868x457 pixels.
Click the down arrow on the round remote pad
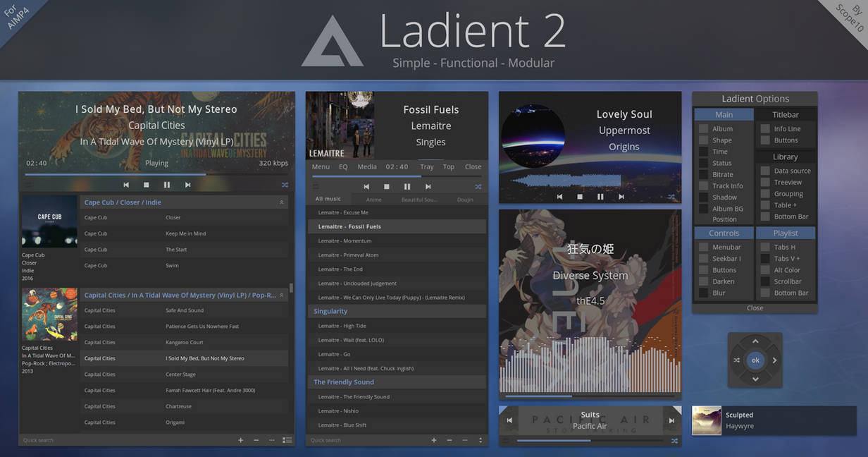point(755,379)
